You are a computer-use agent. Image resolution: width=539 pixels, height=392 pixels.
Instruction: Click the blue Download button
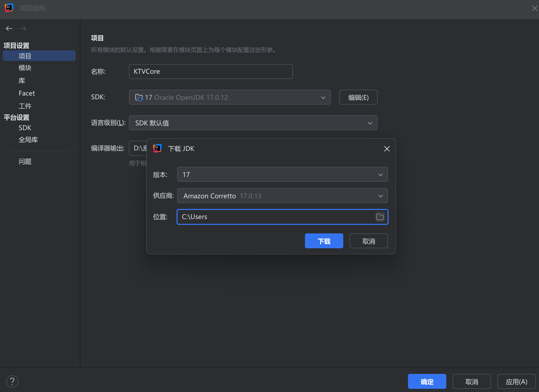pyautogui.click(x=324, y=241)
